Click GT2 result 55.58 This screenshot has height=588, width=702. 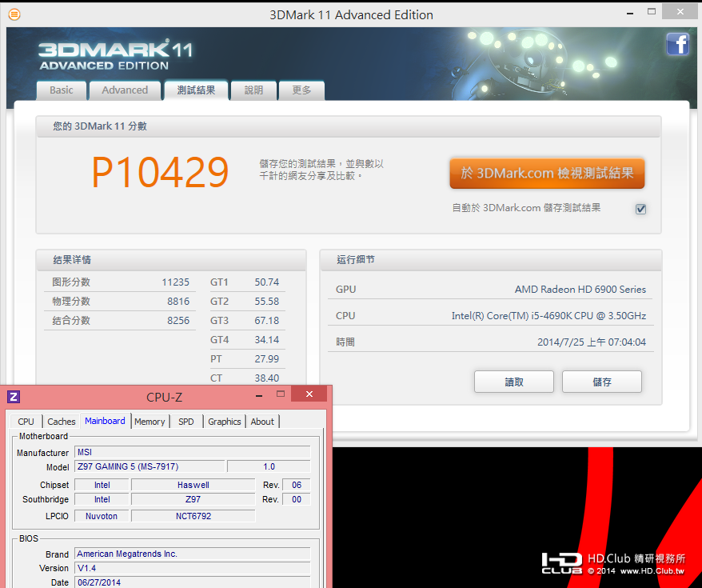(x=267, y=302)
